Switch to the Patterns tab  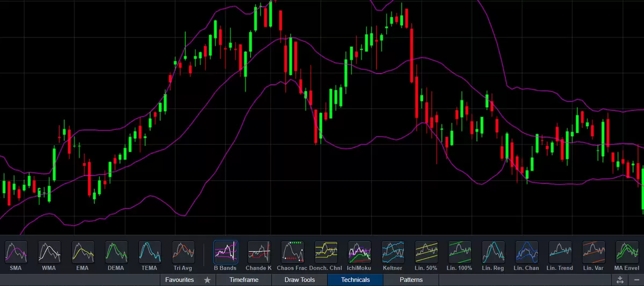pos(411,280)
